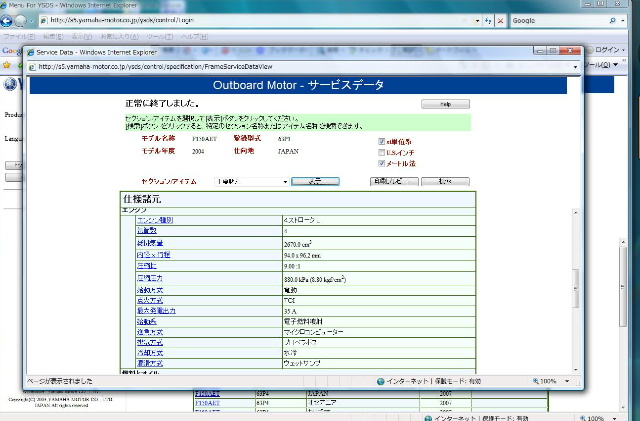Open the link in the ウェットサンプ row
This screenshot has width=640, height=421.
[150, 363]
